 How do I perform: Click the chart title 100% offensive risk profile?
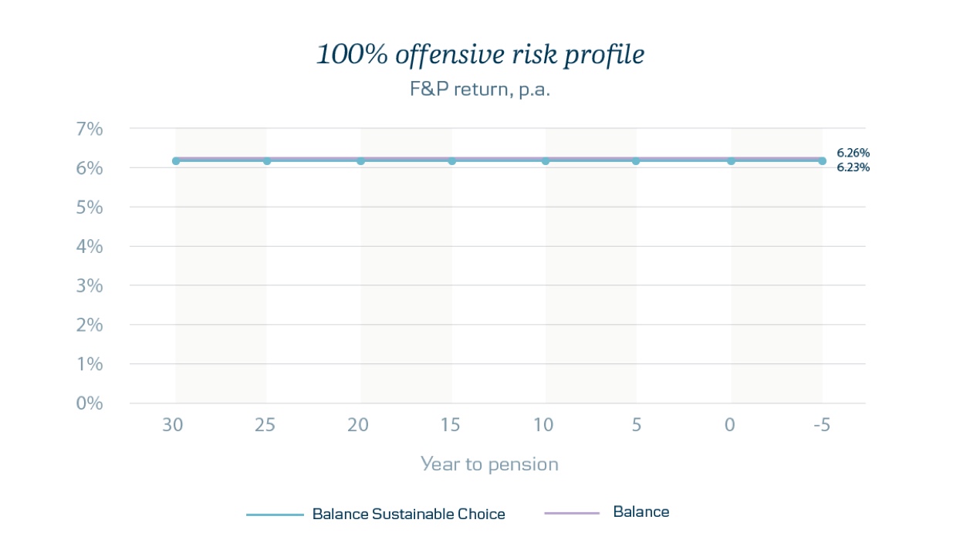point(480,55)
